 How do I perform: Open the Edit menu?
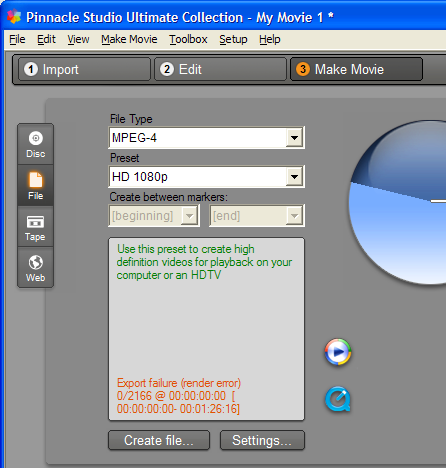pyautogui.click(x=46, y=39)
